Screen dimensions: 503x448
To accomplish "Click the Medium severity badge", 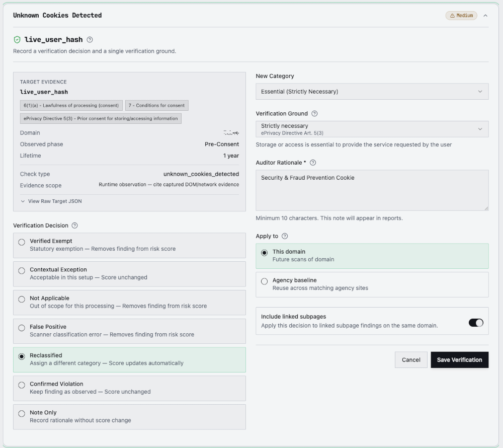I will coord(461,16).
